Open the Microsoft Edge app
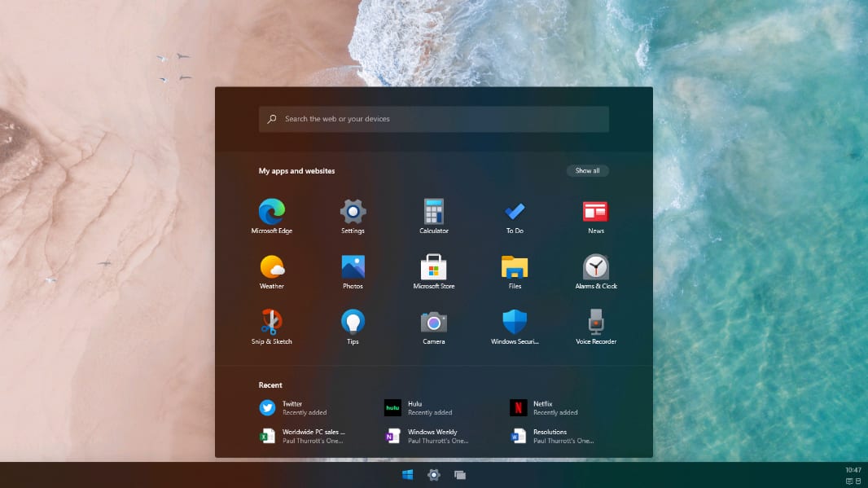Image resolution: width=868 pixels, height=488 pixels. [x=271, y=213]
